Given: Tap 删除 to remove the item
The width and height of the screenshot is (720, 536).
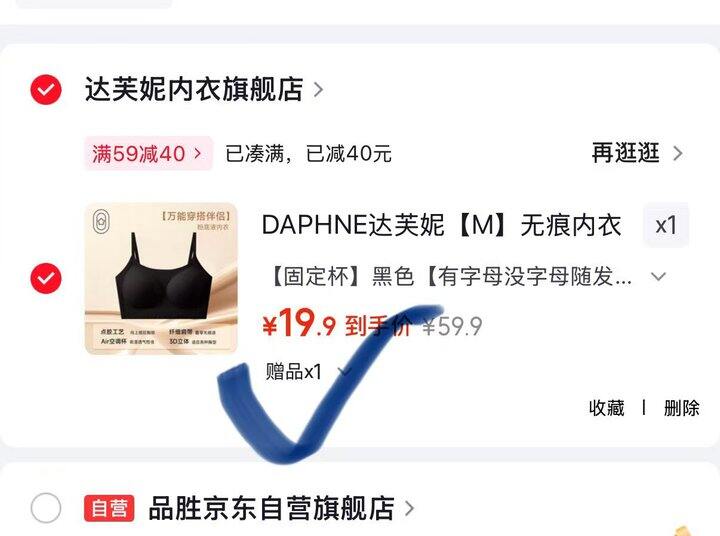Looking at the screenshot, I should pyautogui.click(x=681, y=408).
